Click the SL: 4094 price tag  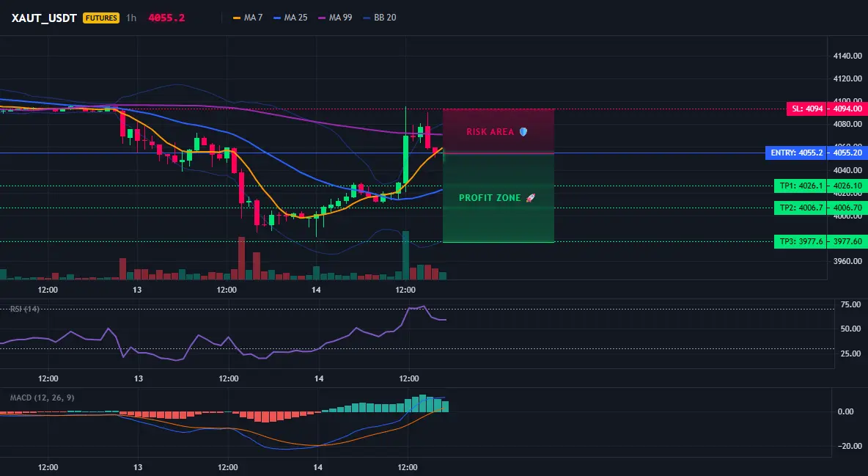pyautogui.click(x=807, y=109)
